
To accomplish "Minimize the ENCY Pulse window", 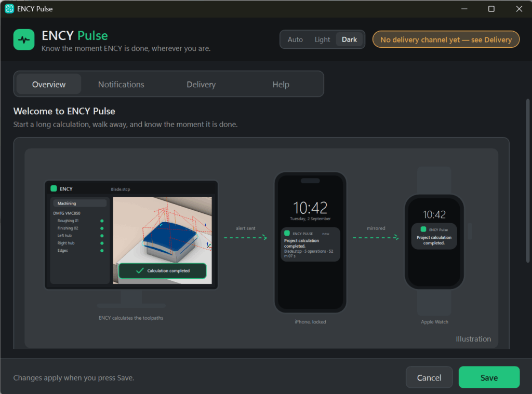I will (x=464, y=9).
